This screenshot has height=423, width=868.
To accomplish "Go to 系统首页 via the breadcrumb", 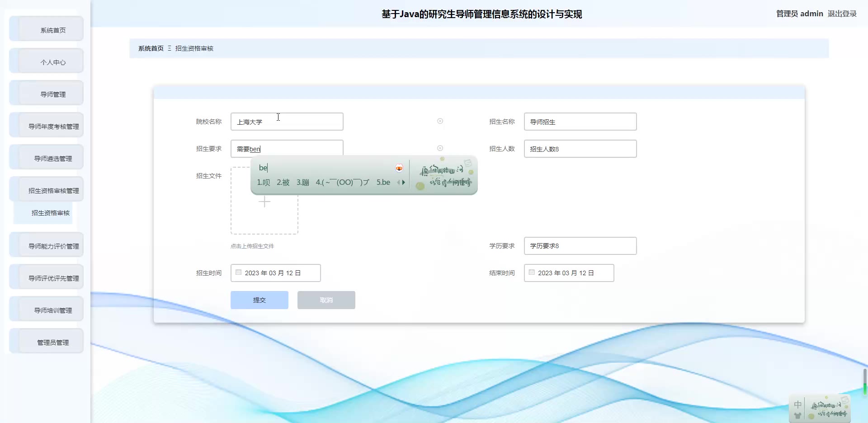I will pos(151,48).
